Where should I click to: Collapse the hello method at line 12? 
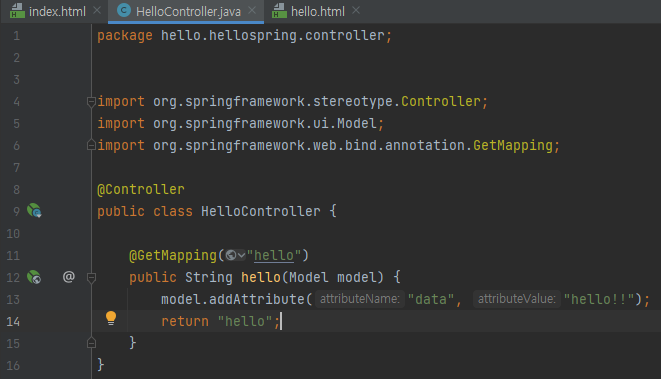point(91,277)
